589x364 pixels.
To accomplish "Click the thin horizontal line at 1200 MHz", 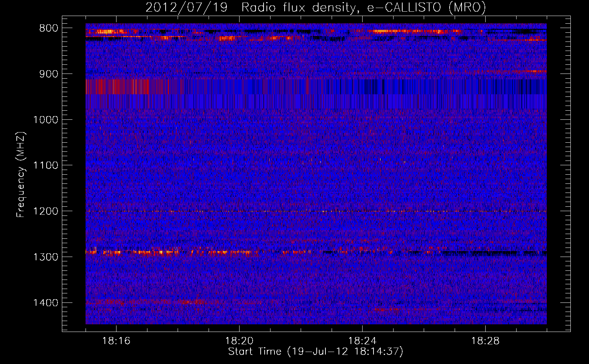I will (x=316, y=211).
